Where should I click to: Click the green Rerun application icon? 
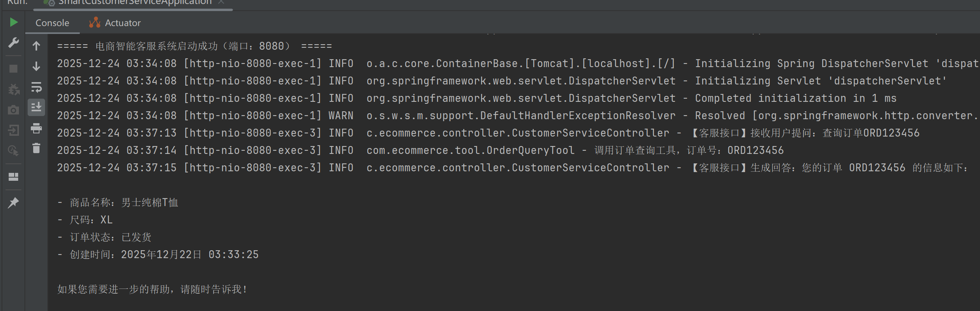point(14,22)
